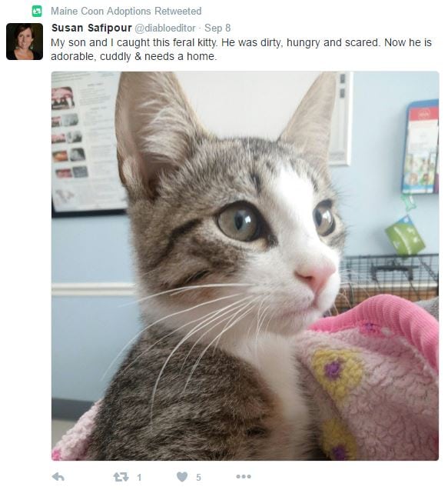The image size is (448, 490).
Task: Click the wall poster in photo background
Action: [x=88, y=142]
